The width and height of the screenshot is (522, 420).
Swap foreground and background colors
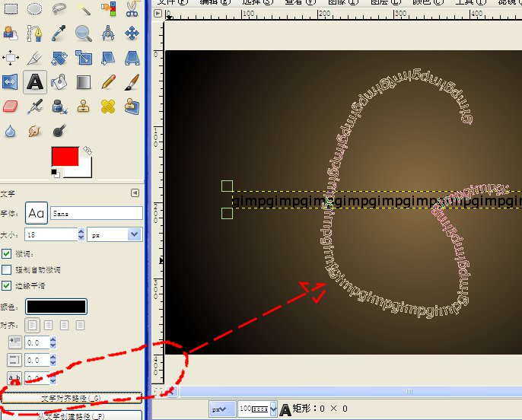[88, 151]
